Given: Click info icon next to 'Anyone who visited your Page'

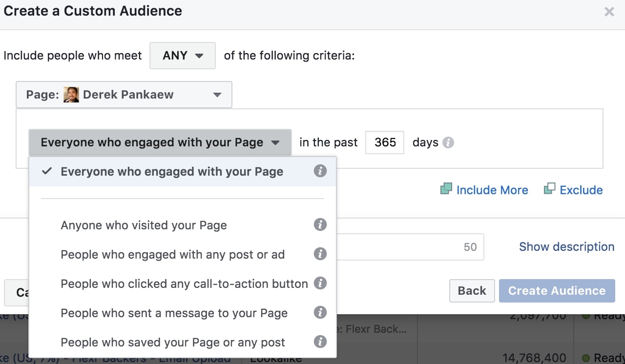Looking at the screenshot, I should (x=320, y=225).
